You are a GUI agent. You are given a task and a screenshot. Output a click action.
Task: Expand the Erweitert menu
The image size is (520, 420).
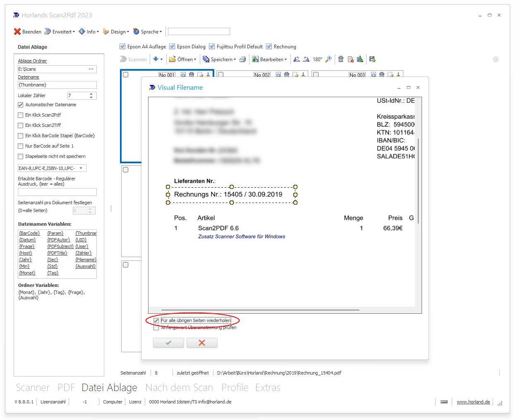pos(60,31)
